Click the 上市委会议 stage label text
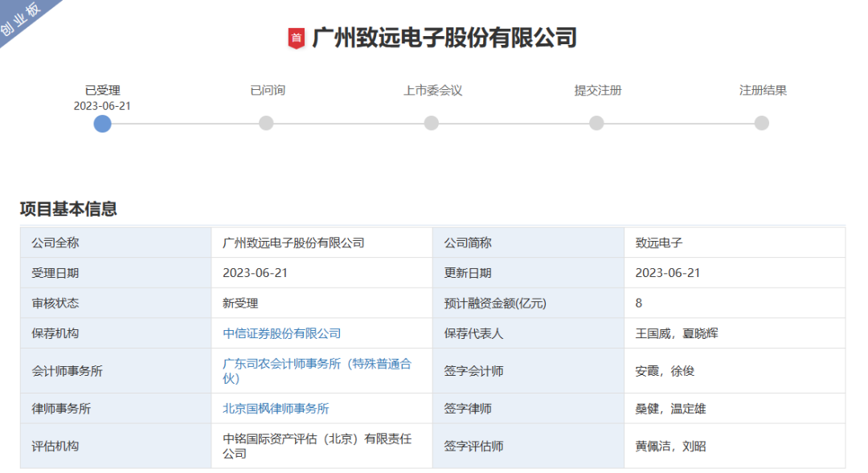The image size is (868, 473). click(432, 90)
